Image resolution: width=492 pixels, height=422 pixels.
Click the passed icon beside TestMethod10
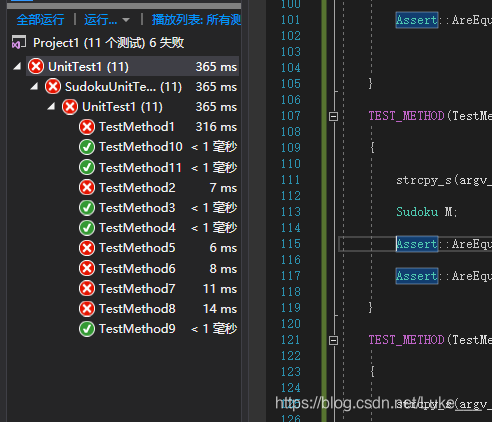(x=87, y=147)
